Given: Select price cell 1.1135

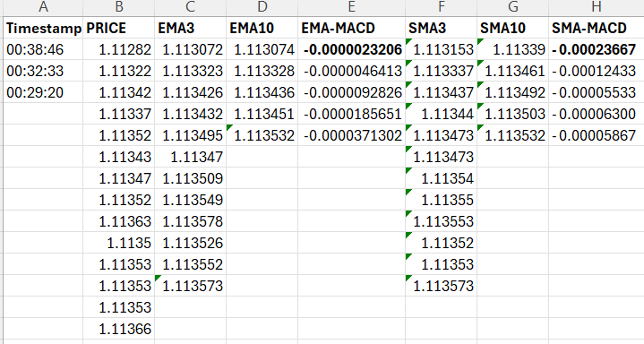Looking at the screenshot, I should point(119,243).
